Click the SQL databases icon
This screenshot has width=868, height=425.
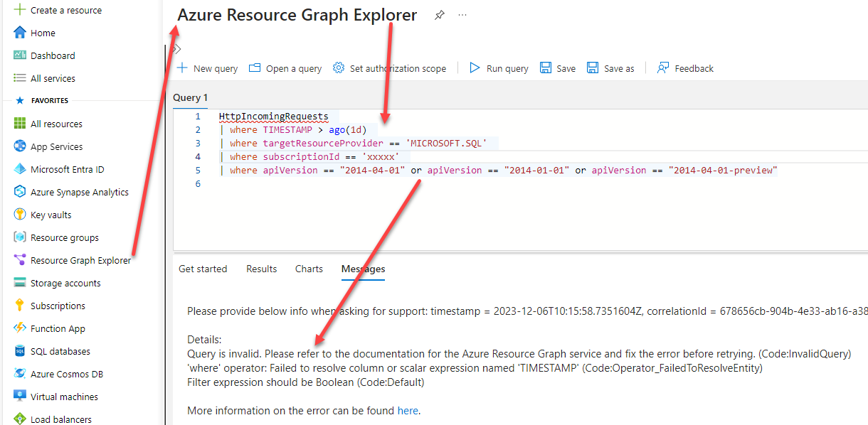pos(20,351)
